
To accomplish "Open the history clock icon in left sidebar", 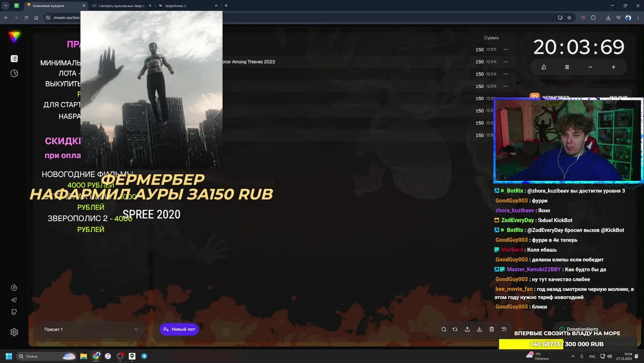I will click(14, 74).
